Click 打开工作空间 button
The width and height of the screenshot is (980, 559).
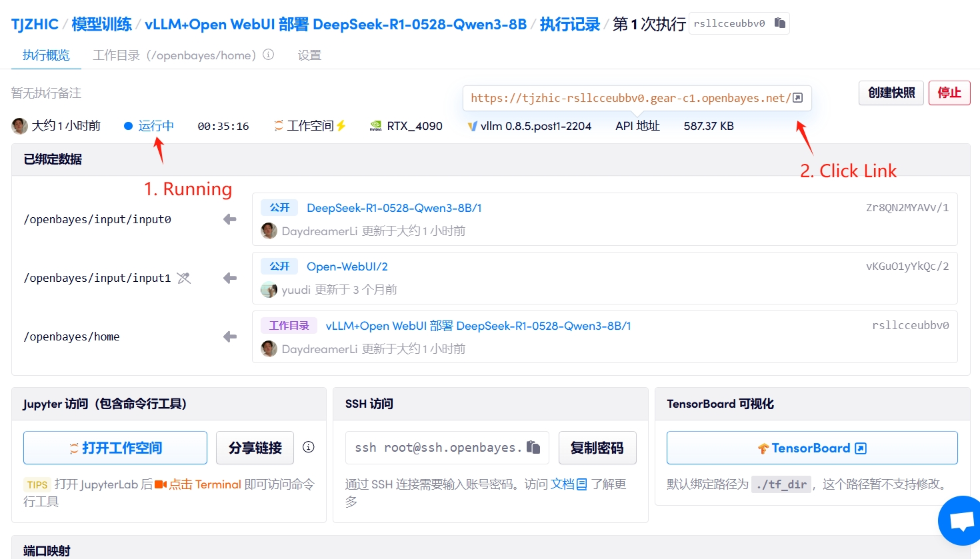pyautogui.click(x=115, y=448)
